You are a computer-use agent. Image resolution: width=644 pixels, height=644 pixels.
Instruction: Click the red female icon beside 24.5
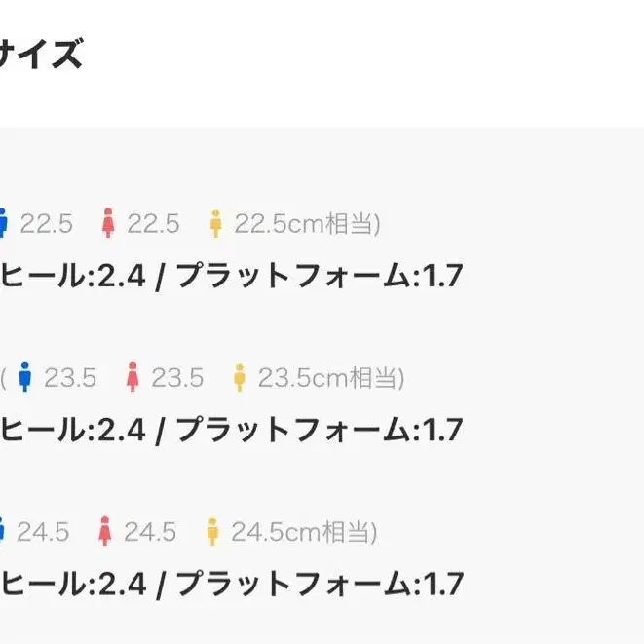click(104, 531)
